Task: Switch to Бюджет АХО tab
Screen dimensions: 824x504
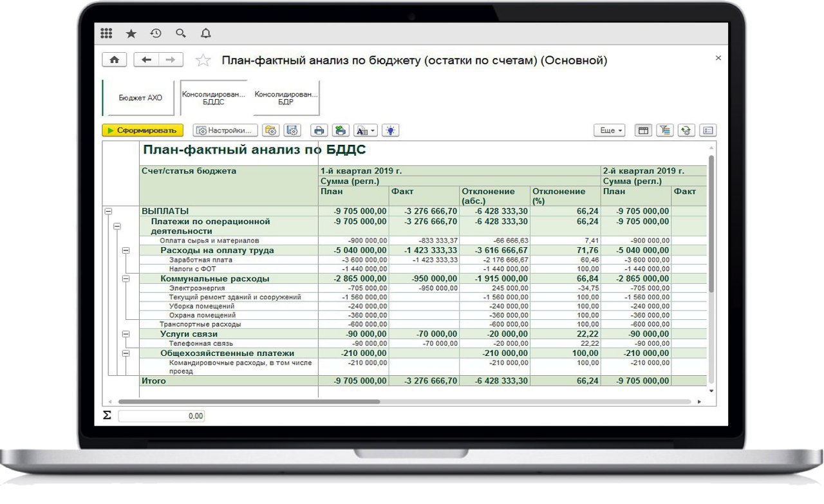Action: (140, 98)
